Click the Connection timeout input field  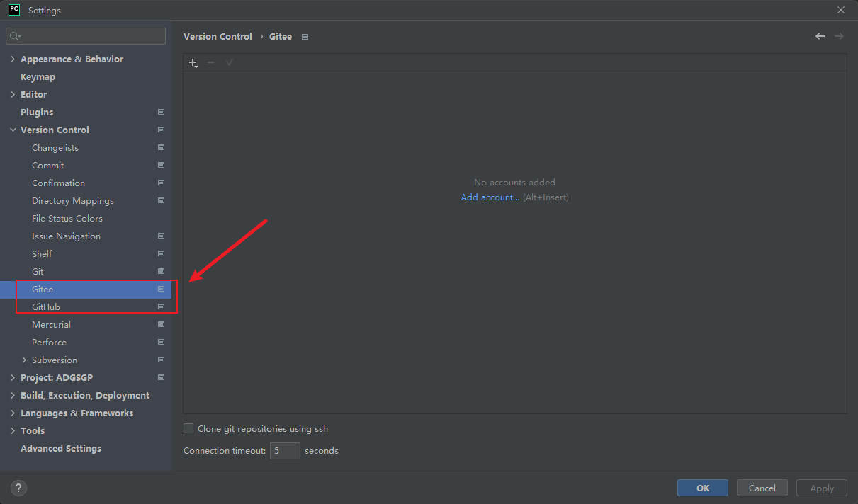285,450
